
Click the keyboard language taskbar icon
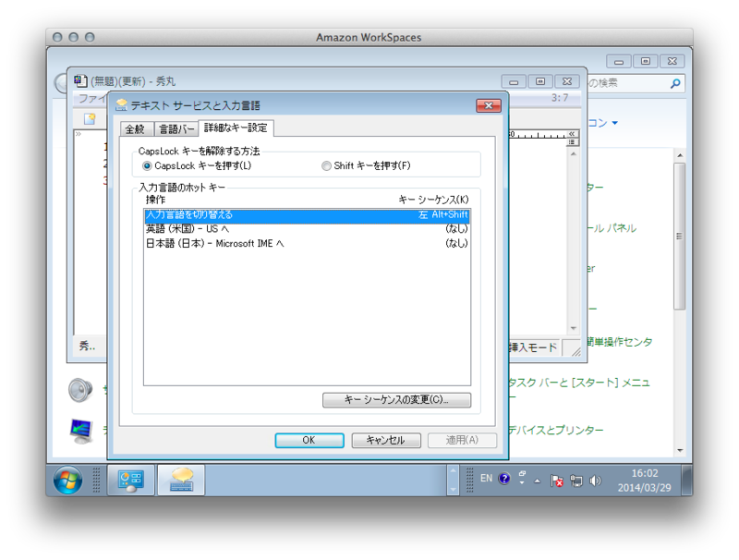point(181,481)
